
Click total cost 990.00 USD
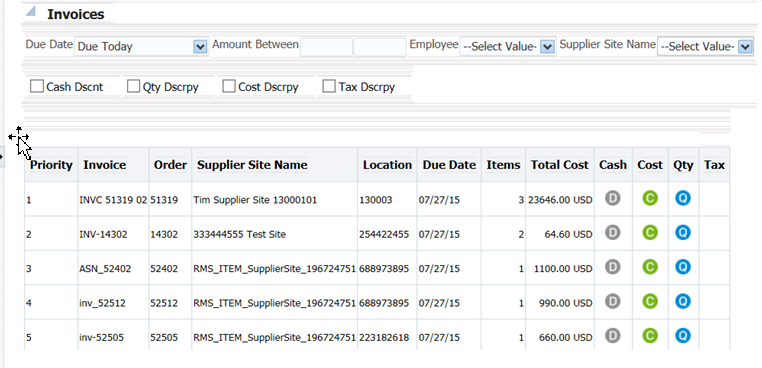coord(566,303)
